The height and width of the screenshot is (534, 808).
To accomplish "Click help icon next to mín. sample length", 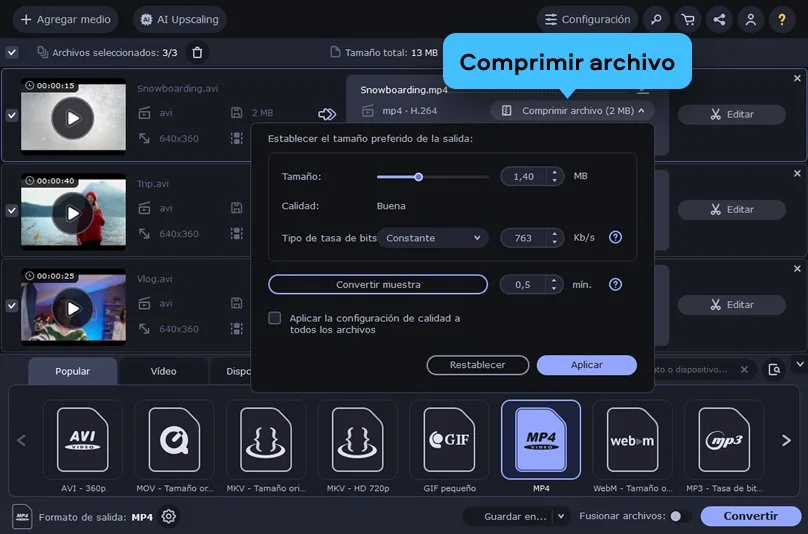I will 615,285.
